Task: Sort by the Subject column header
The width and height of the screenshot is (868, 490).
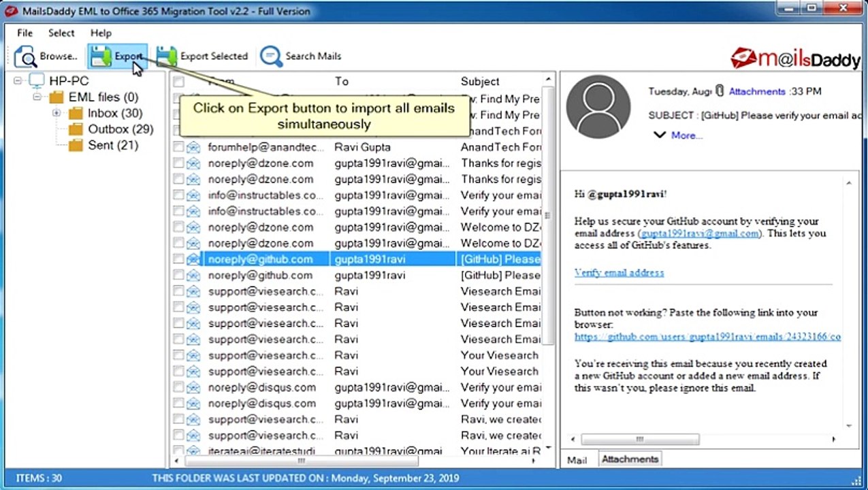Action: pos(480,82)
